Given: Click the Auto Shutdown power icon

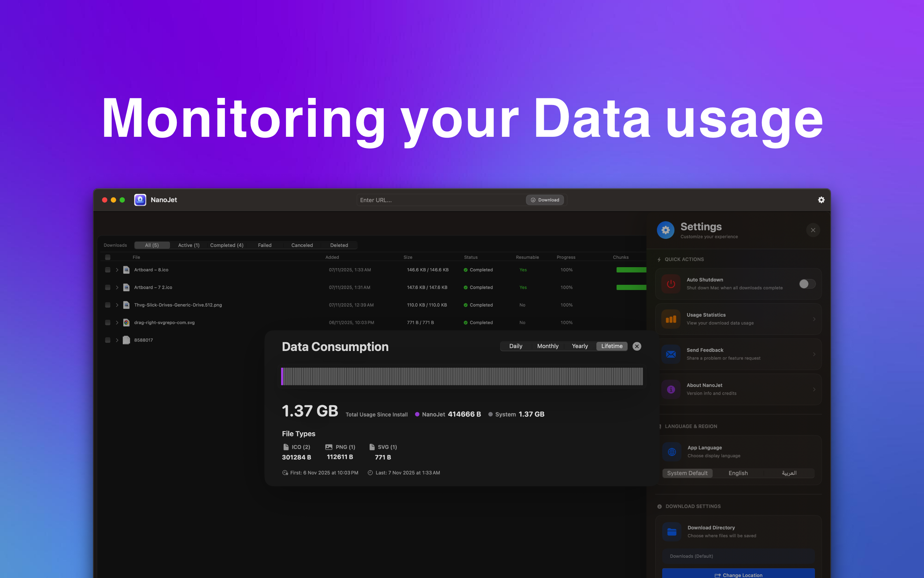Looking at the screenshot, I should pos(671,284).
